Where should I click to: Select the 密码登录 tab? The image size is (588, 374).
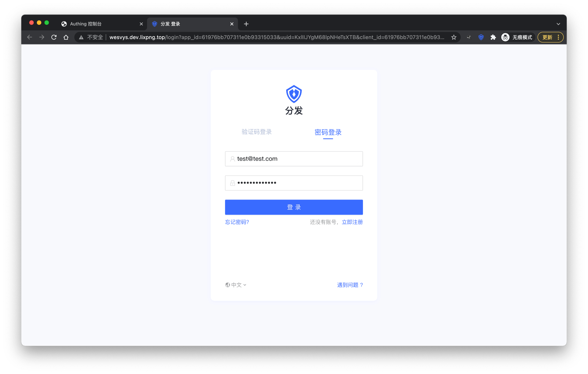click(328, 132)
